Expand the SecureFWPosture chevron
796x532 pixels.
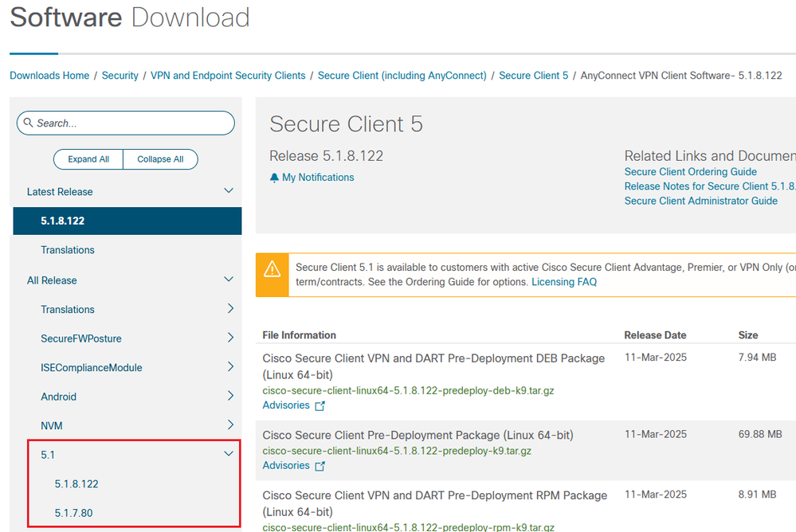click(230, 338)
